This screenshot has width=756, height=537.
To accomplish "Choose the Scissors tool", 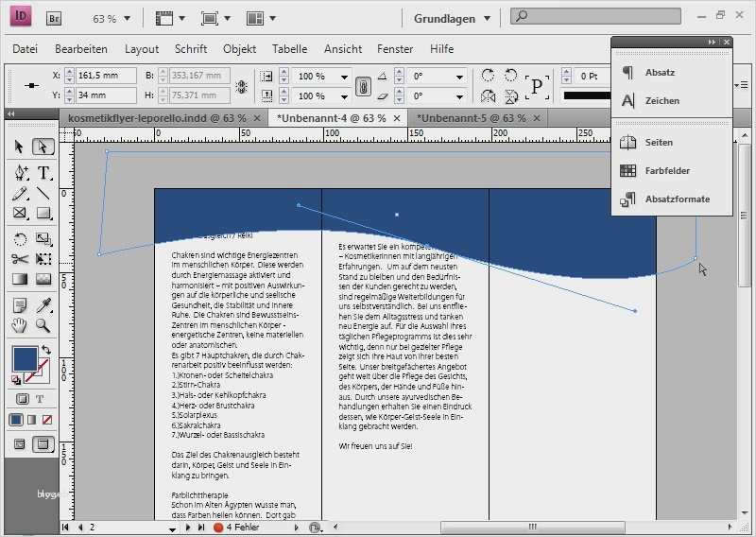I will tap(20, 258).
